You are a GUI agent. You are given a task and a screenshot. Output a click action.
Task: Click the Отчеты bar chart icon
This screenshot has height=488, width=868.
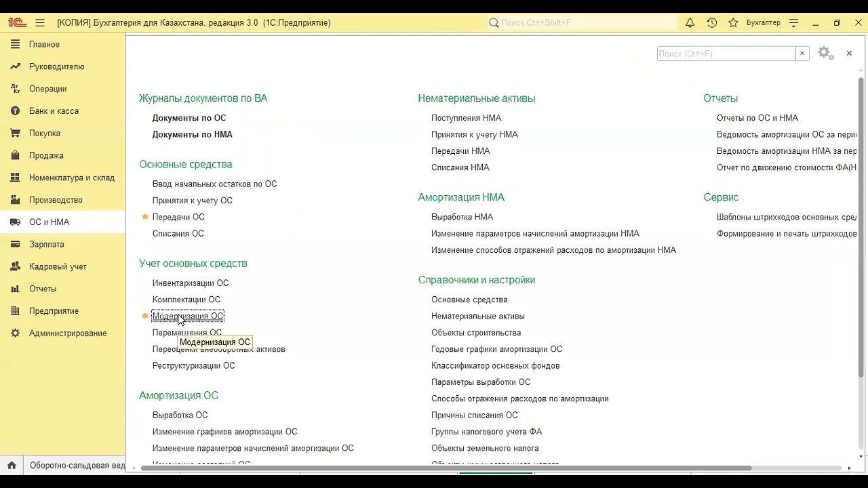coord(15,289)
